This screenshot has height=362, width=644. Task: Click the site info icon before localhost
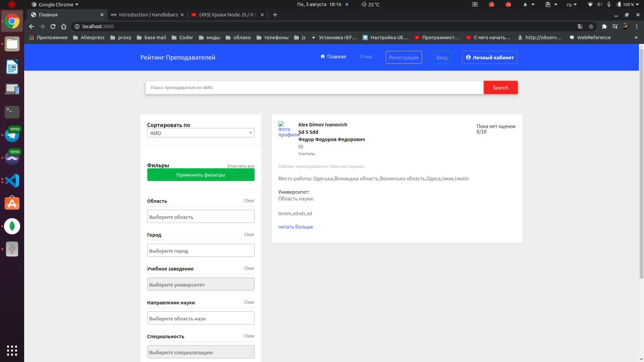pos(77,27)
